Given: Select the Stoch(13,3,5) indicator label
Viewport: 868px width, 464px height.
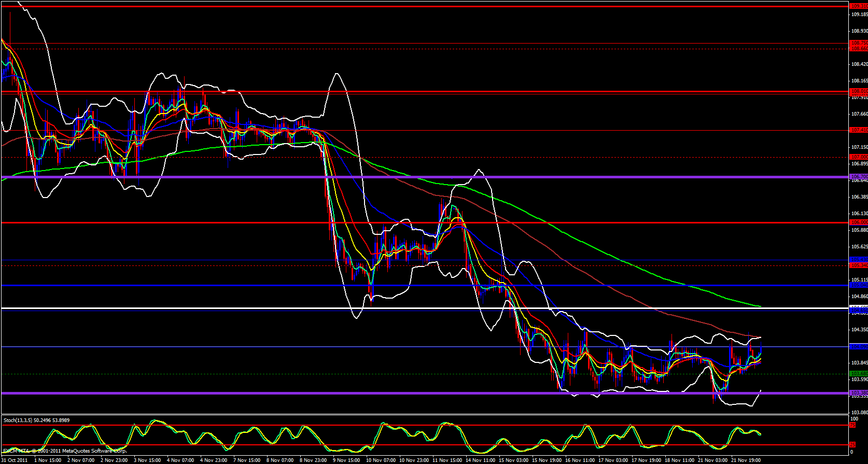Looking at the screenshot, I should pyautogui.click(x=36, y=420).
